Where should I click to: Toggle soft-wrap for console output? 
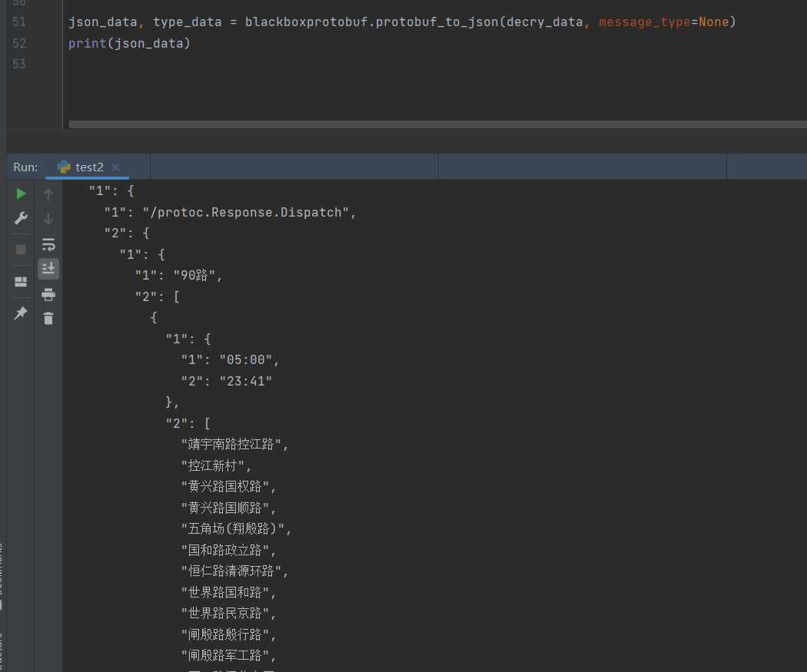click(48, 245)
